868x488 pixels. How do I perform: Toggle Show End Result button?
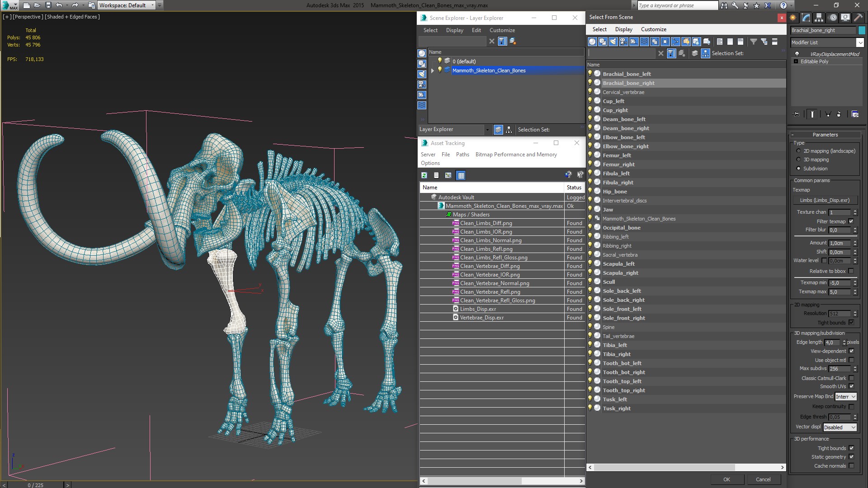(812, 114)
